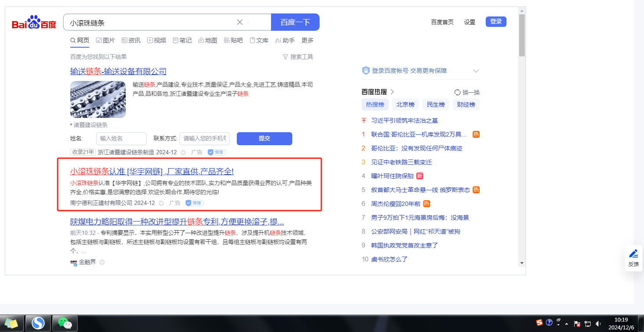Expand the 更多 menu
This screenshot has height=332, width=644.
point(307,40)
